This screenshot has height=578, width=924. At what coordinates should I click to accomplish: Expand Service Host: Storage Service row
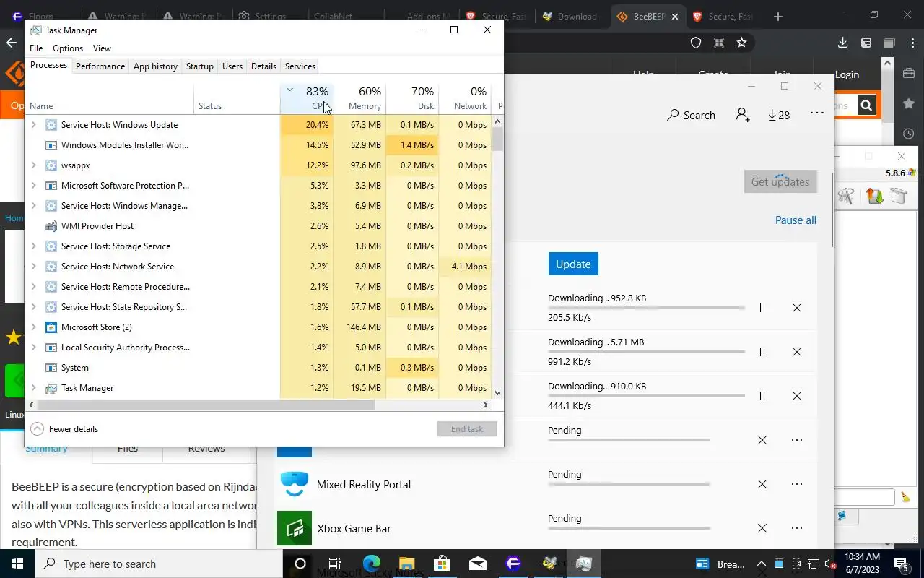(x=33, y=246)
